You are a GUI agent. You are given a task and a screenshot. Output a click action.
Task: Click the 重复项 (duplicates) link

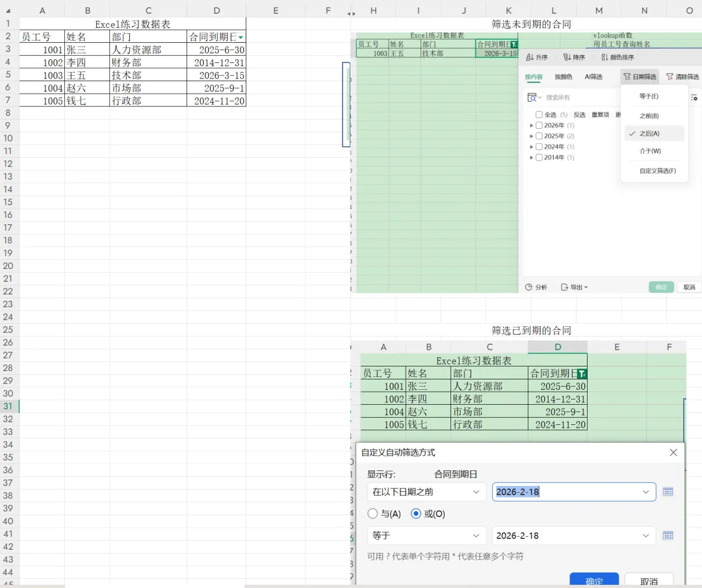click(x=601, y=114)
